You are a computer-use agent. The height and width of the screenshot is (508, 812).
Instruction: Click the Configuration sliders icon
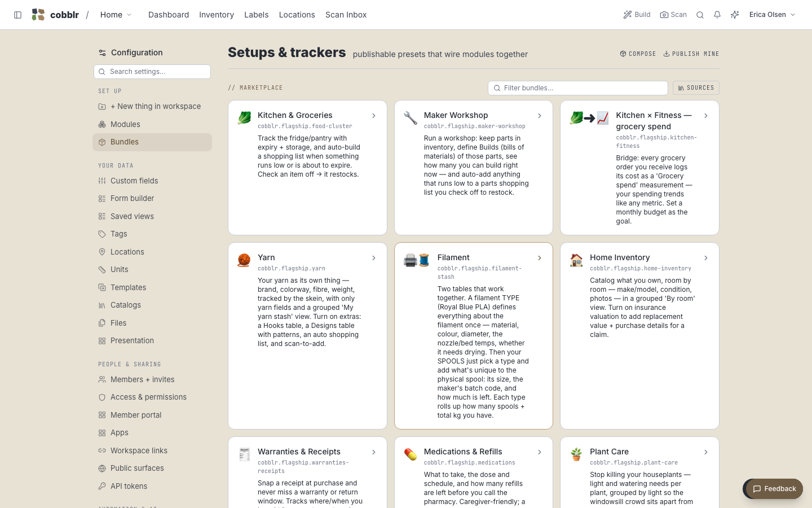[102, 52]
